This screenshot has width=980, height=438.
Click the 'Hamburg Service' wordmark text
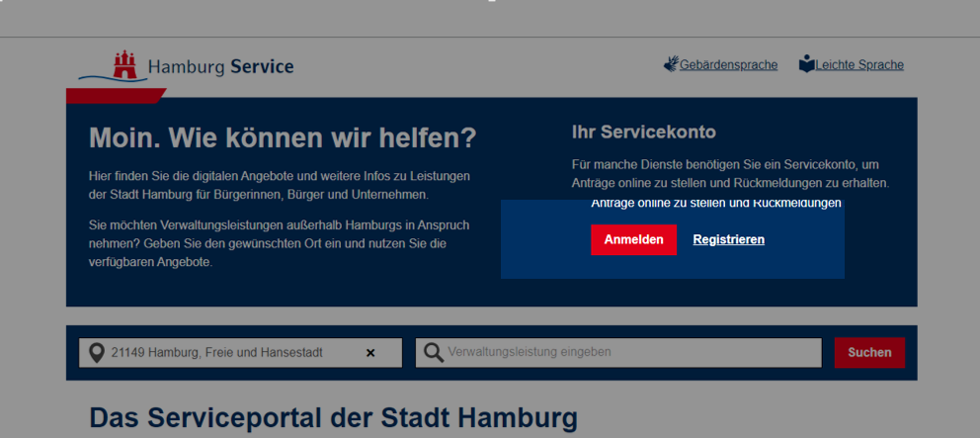coord(220,66)
